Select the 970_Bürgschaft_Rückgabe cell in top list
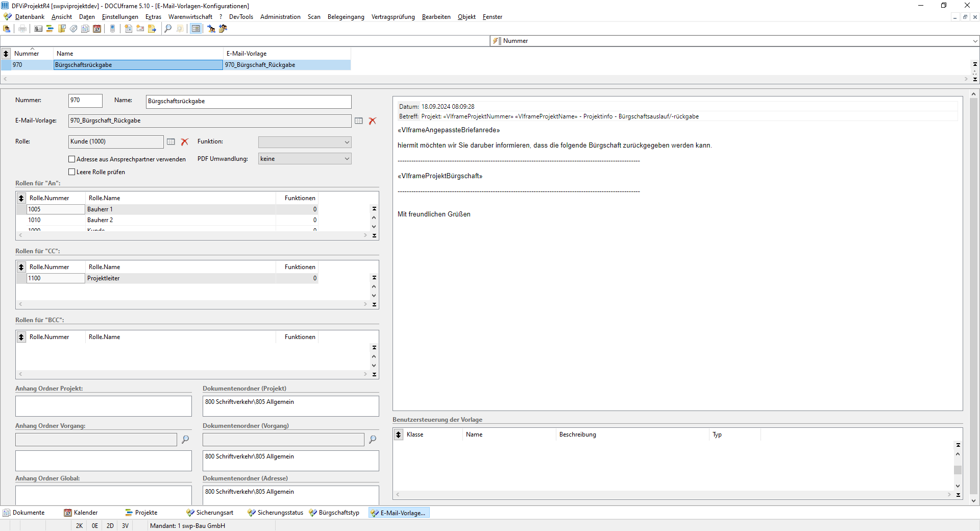Image resolution: width=980 pixels, height=531 pixels. [x=287, y=65]
